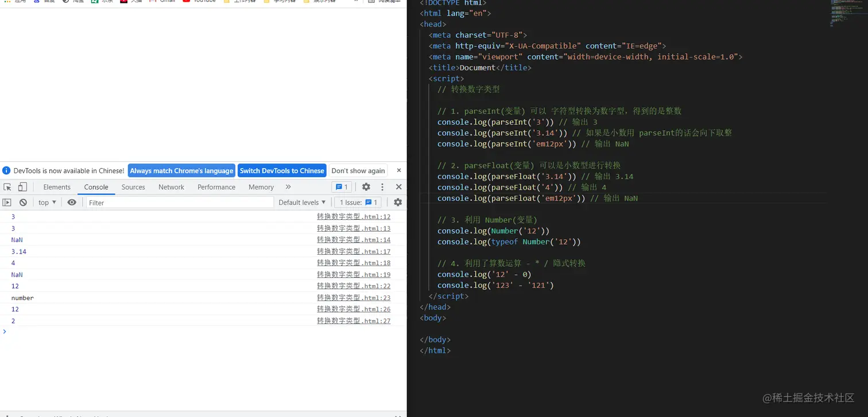Open the top JavaScript context dropdown

(x=47, y=202)
